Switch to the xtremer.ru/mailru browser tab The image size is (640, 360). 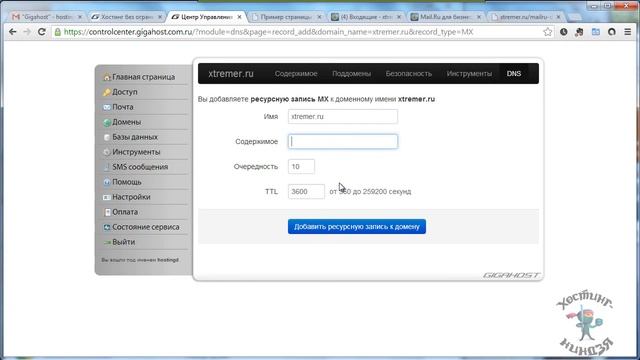pyautogui.click(x=526, y=17)
